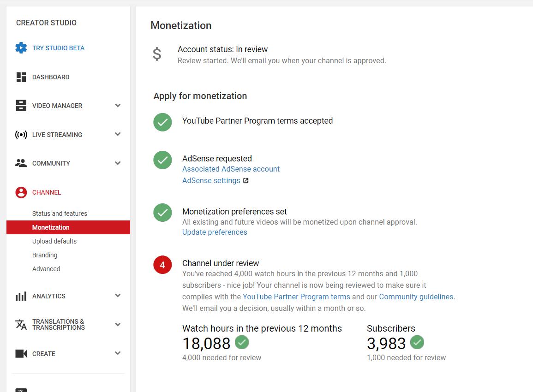Screen dimensions: 533x392
Task: Open Advanced under Channel
Action: pos(46,269)
